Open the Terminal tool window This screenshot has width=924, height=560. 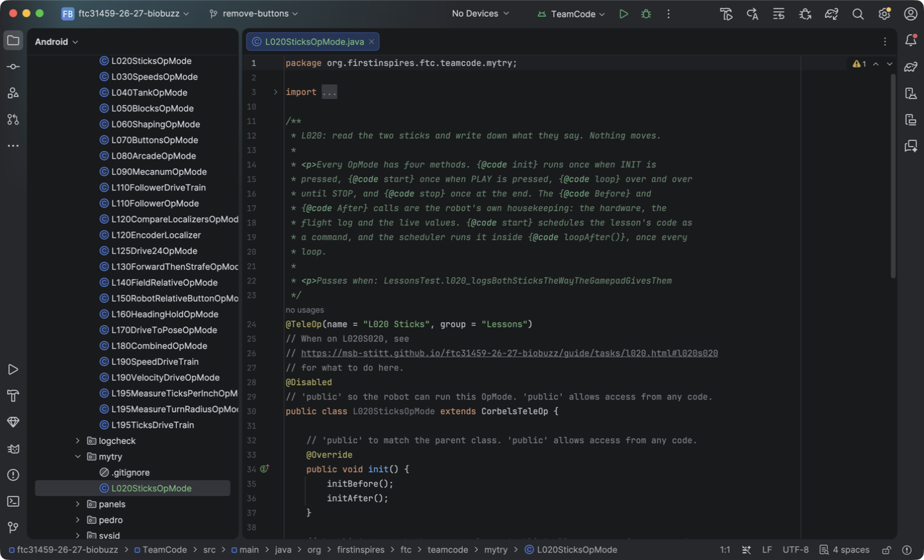pos(13,501)
